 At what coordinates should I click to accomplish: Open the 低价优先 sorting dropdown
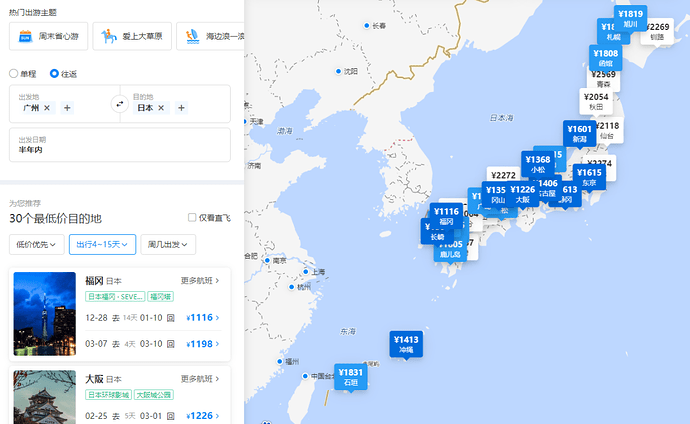[x=37, y=244]
